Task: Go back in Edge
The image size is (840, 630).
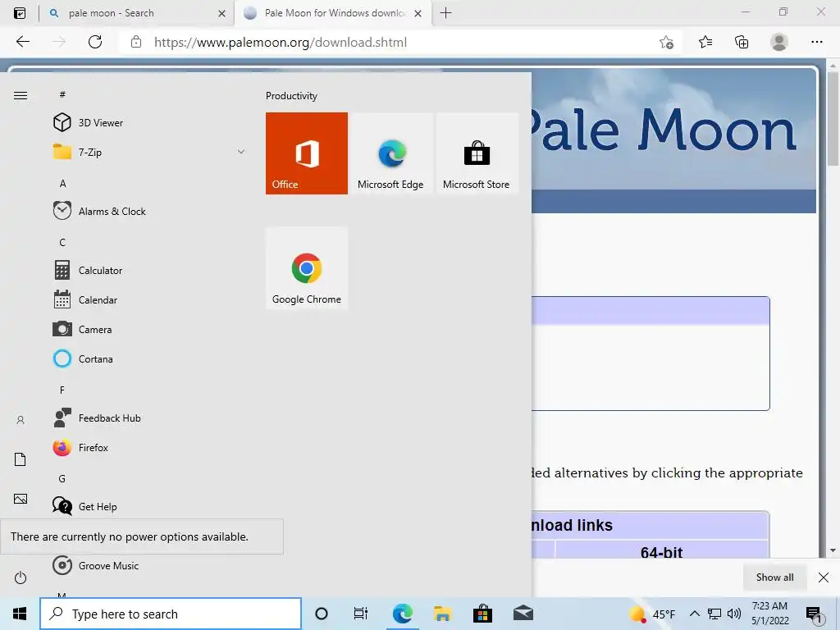Action: pyautogui.click(x=23, y=42)
